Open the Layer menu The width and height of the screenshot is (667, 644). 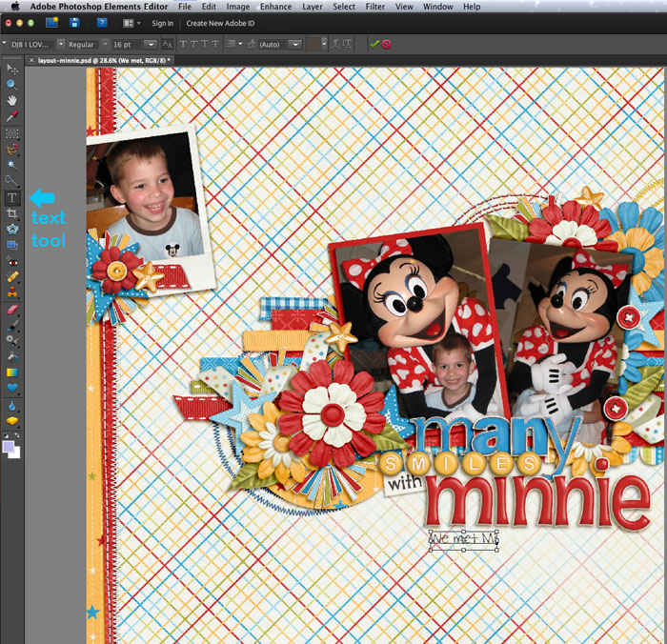click(313, 7)
